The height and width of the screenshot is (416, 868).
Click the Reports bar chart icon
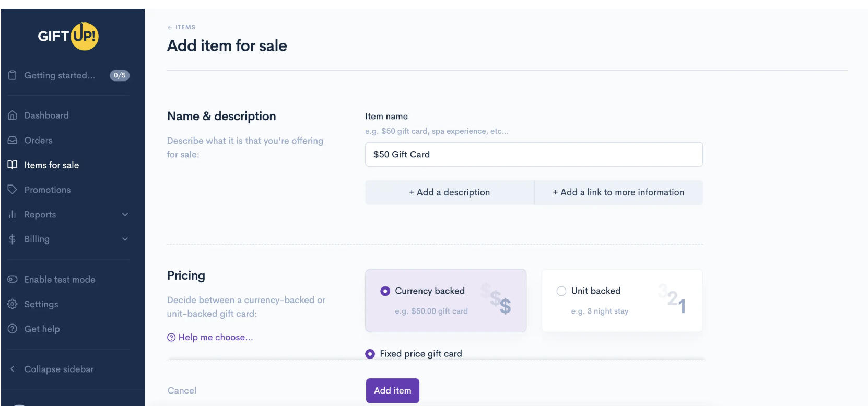13,215
